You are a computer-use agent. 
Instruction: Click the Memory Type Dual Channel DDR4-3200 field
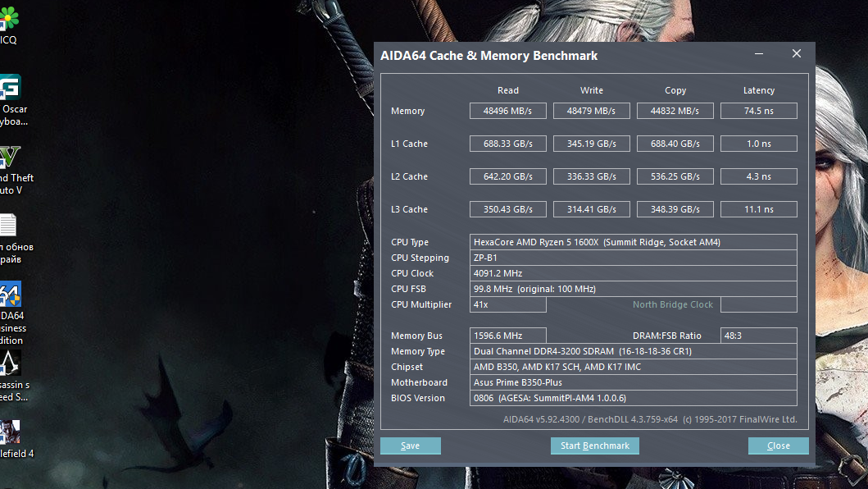634,351
